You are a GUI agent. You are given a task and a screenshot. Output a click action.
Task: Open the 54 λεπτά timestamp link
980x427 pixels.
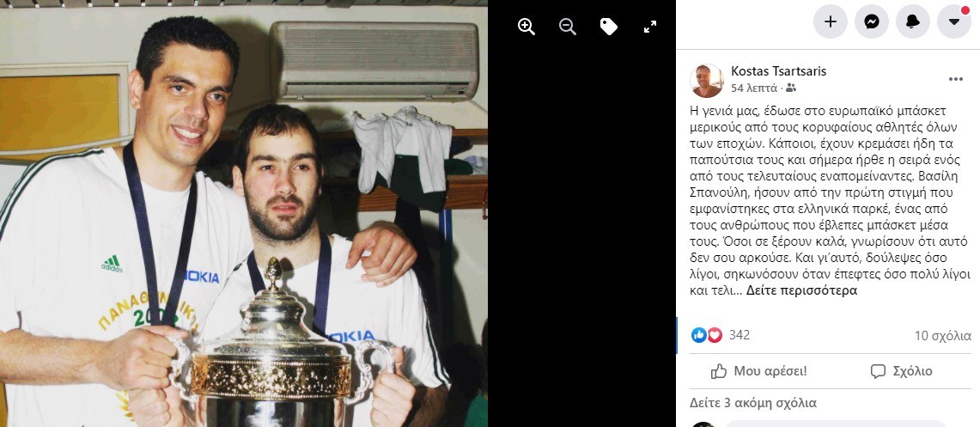[x=754, y=88]
